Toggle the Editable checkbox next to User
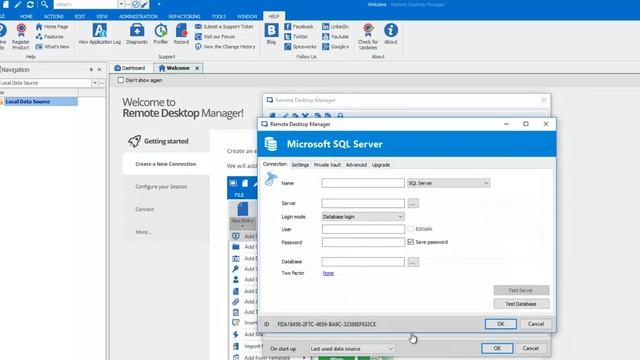 (411, 229)
